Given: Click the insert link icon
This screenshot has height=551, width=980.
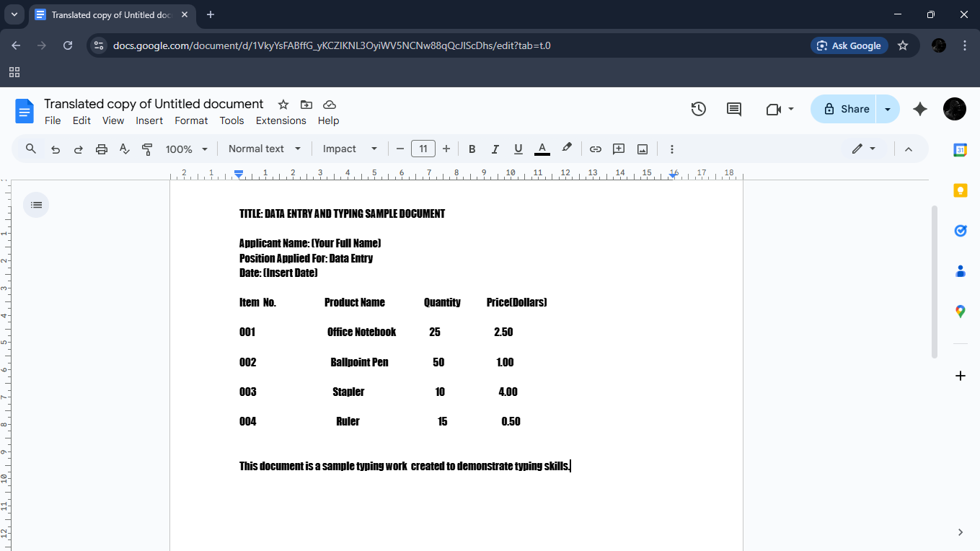Looking at the screenshot, I should pyautogui.click(x=596, y=149).
